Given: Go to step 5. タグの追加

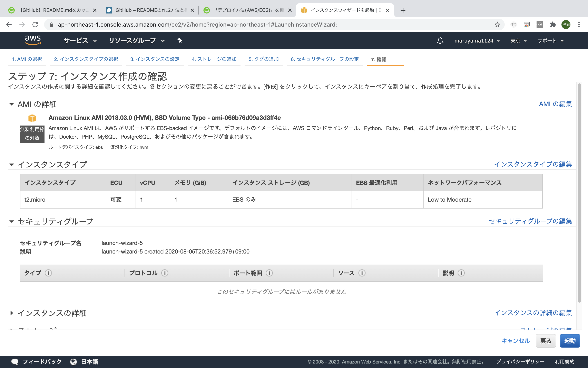Looking at the screenshot, I should tap(264, 59).
